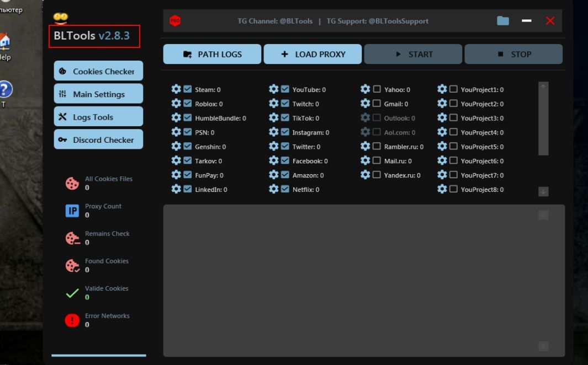Open the folder icon in title bar
Screen dimensions: 588x365
click(502, 21)
